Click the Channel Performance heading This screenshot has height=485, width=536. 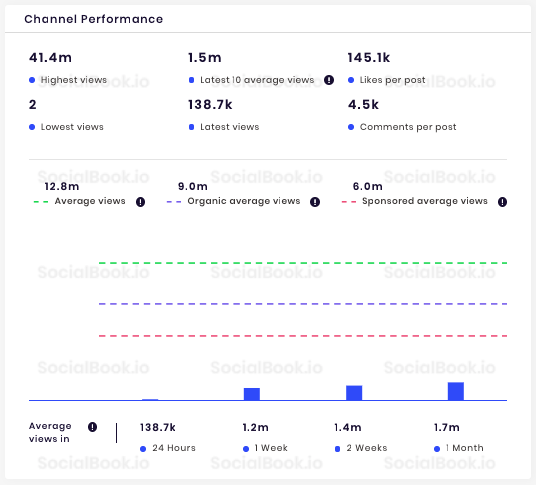94,19
